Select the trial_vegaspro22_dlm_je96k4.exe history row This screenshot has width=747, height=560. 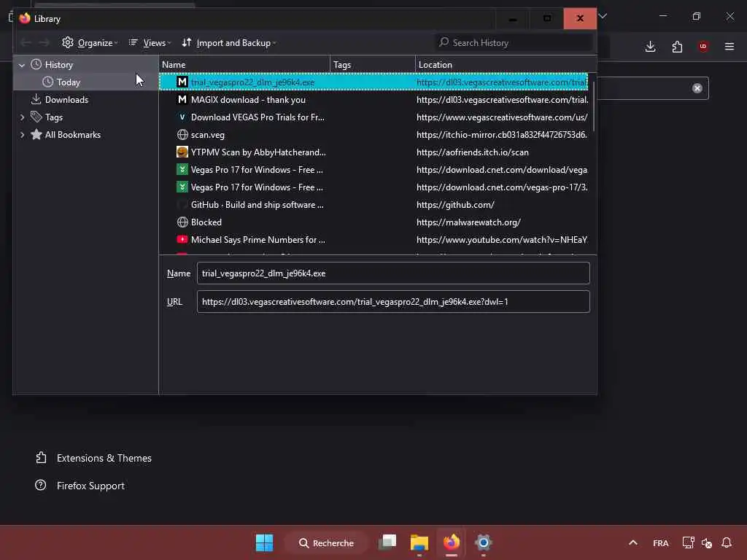coord(373,82)
